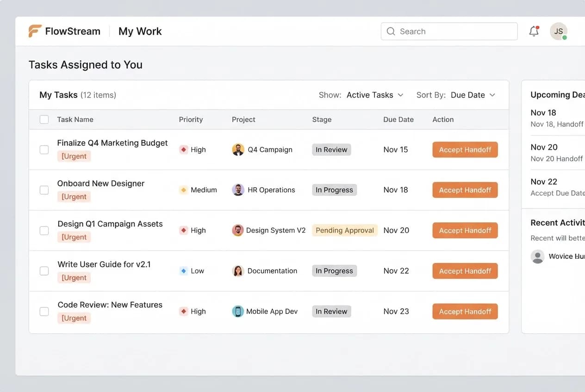Image resolution: width=585 pixels, height=392 pixels.
Task: Click the In Review badge for Q4 Campaign
Action: coord(331,150)
